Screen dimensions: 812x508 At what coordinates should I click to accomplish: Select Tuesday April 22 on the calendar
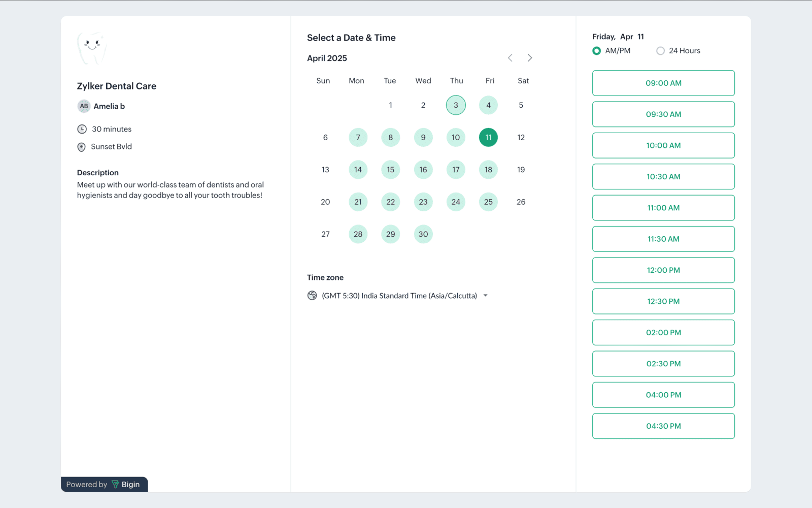click(390, 202)
